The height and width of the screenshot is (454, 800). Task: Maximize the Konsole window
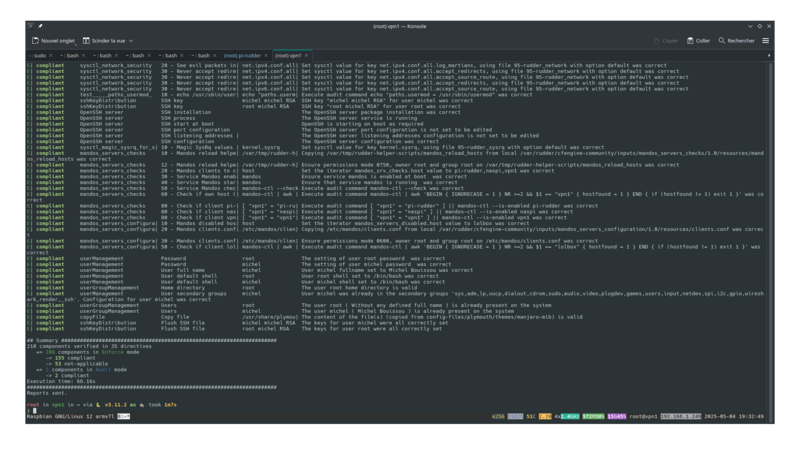(x=760, y=26)
